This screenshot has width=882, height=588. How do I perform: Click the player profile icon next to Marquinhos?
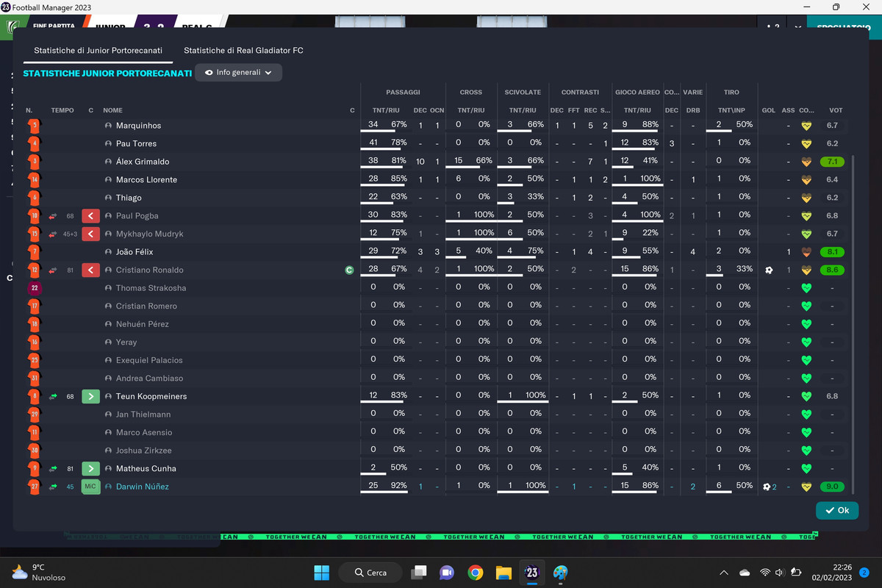(108, 126)
